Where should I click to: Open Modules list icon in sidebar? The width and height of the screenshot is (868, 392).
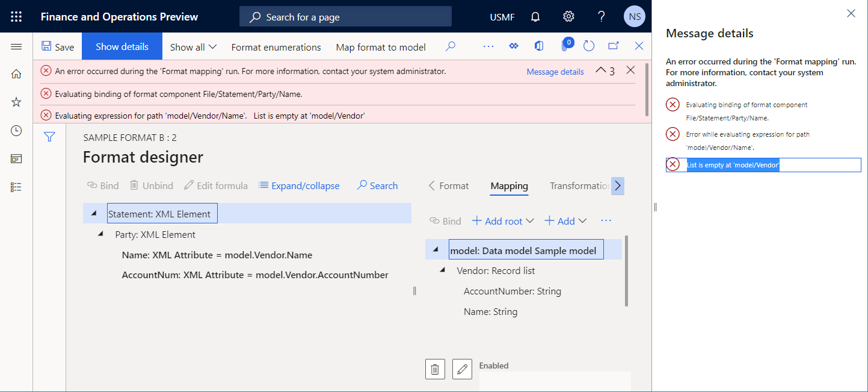[16, 187]
